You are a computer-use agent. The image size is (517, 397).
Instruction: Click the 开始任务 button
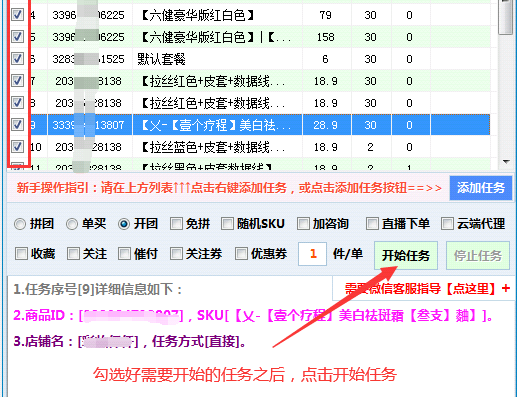pos(406,255)
